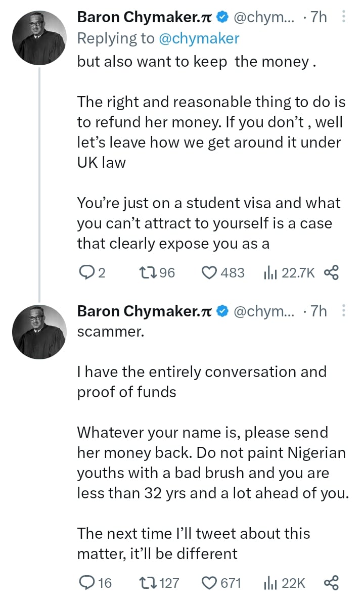The image size is (364, 605).
Task: Click the second tweet's profile avatar
Action: [39, 332]
